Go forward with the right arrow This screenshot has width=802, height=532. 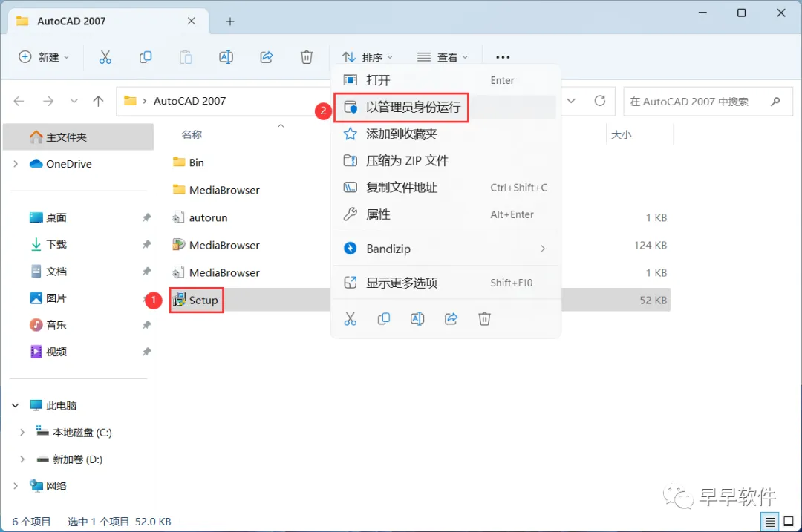point(48,101)
